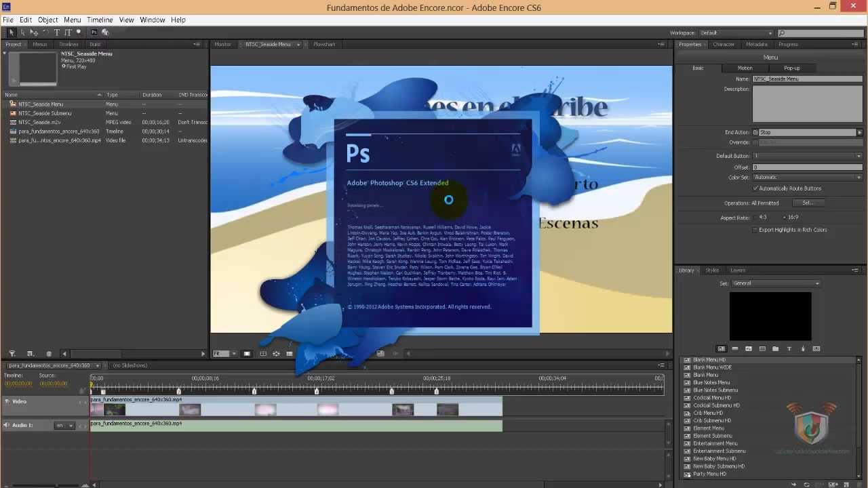This screenshot has width=868, height=488.
Task: Select the Selection tool arrow in toolbar
Action: pyautogui.click(x=12, y=32)
